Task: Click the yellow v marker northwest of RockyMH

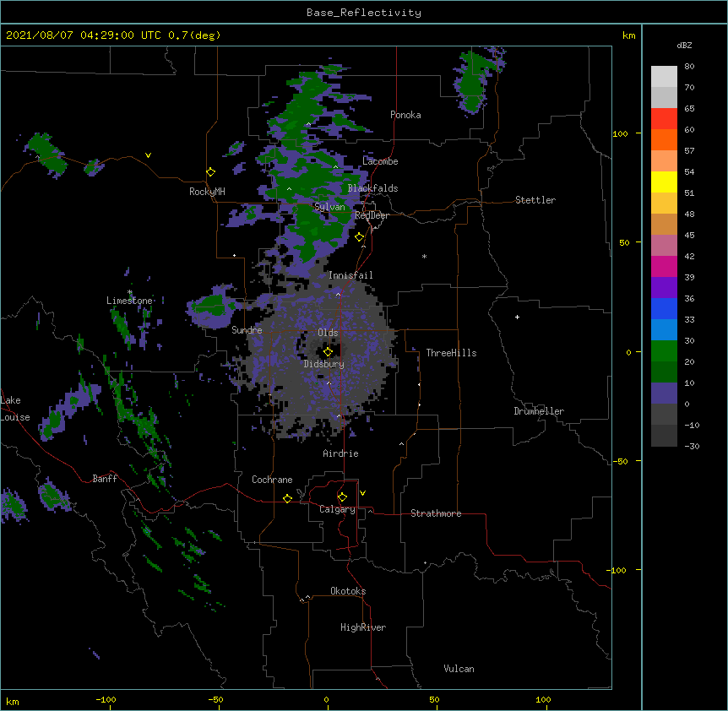Action: (148, 155)
